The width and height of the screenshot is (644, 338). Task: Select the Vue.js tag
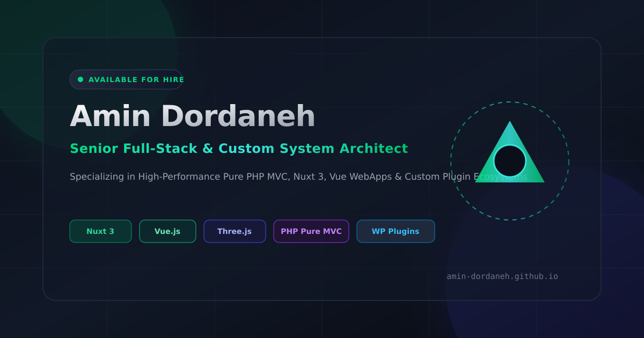pos(167,231)
